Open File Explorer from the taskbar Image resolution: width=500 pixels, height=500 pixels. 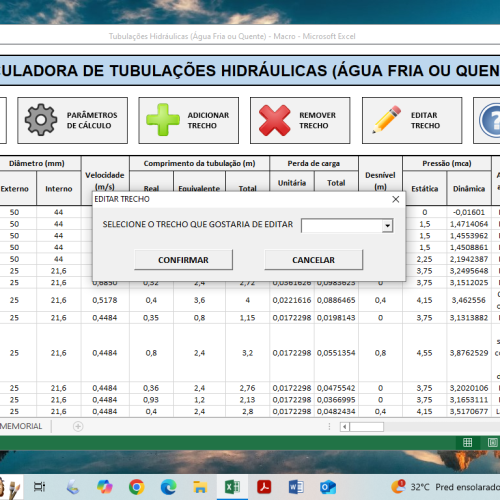coord(200,487)
